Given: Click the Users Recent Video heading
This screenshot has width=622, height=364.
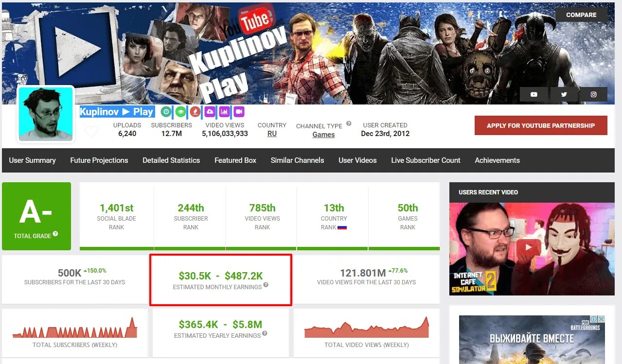Looking at the screenshot, I should click(x=488, y=192).
